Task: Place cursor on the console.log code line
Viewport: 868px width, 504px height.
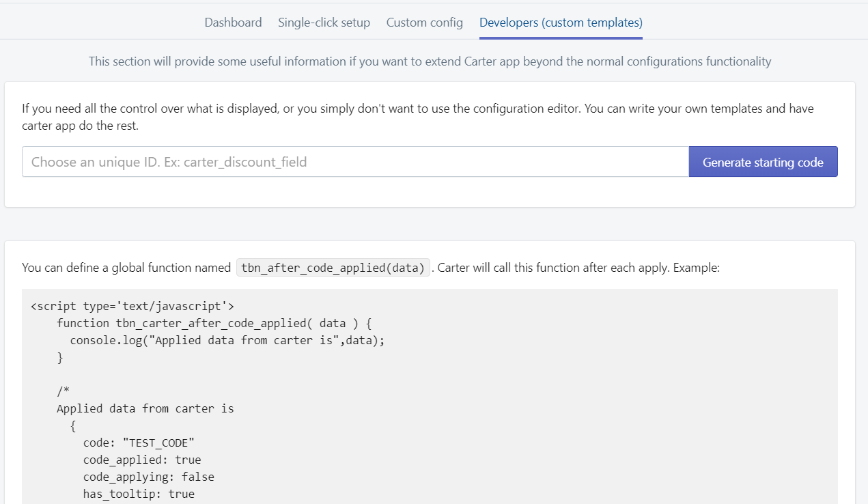Action: [227, 340]
